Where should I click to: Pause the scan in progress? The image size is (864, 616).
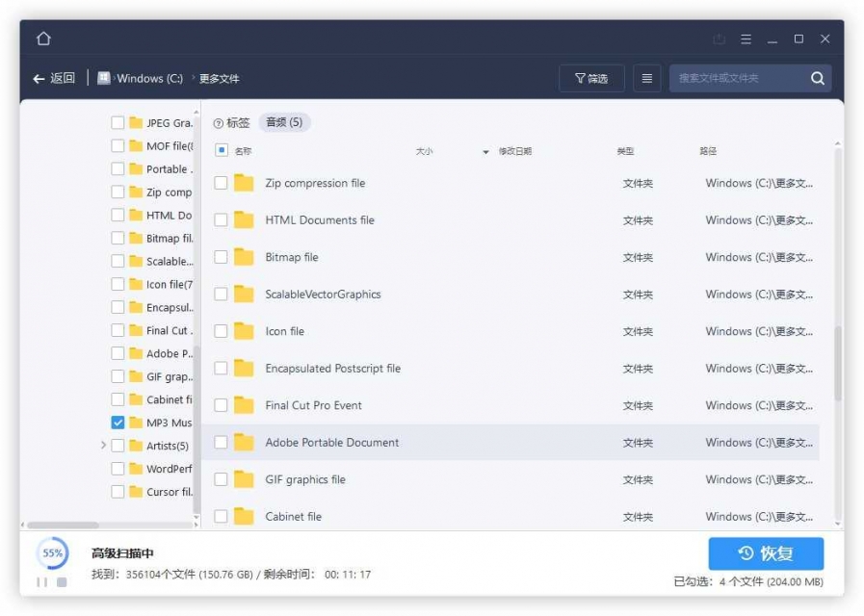41,582
